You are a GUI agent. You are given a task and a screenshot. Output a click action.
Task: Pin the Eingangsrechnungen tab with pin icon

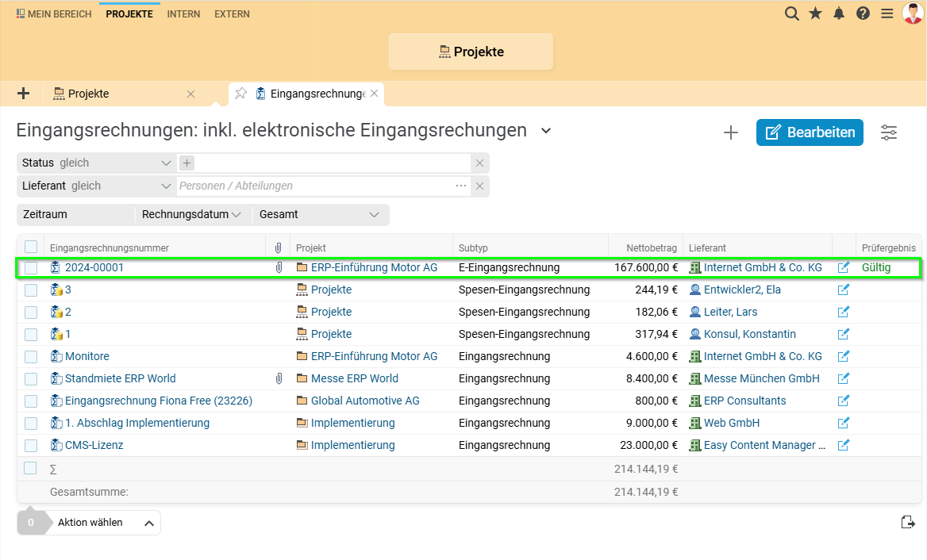click(240, 94)
